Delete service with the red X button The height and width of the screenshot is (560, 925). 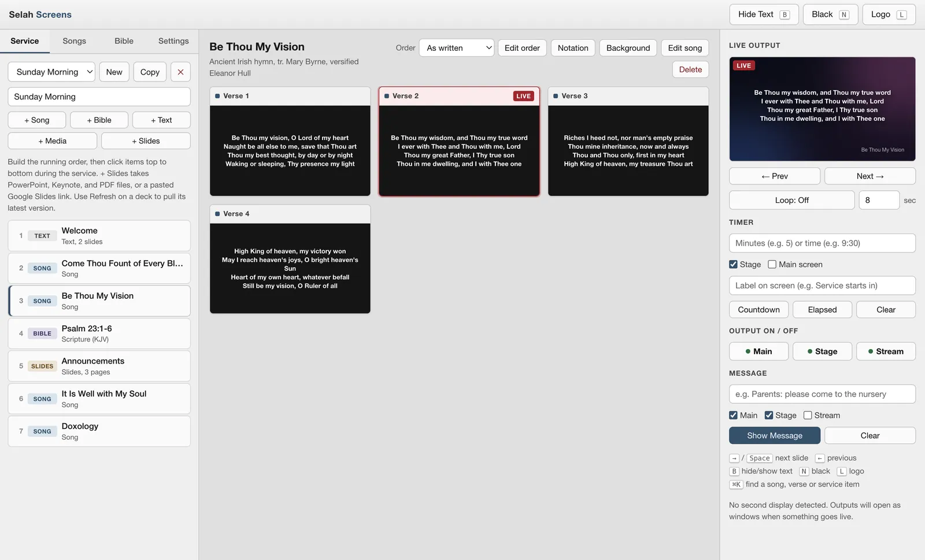[x=180, y=72]
